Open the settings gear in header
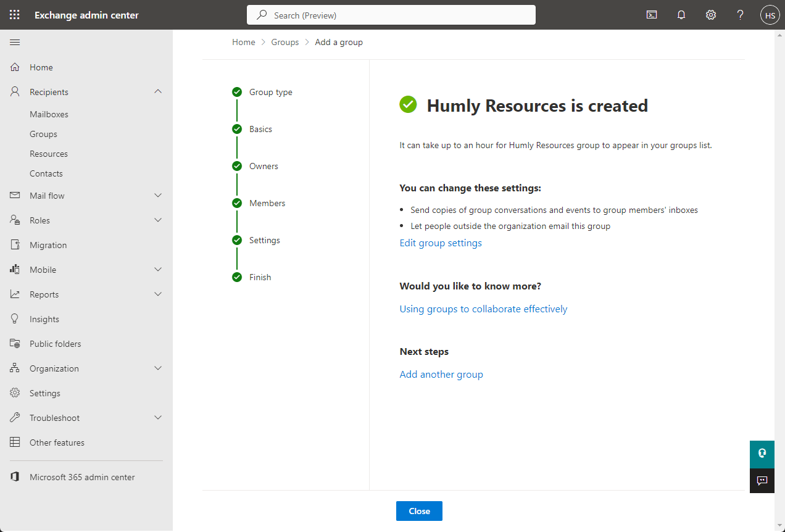Screen dimensions: 785x532 click(711, 15)
